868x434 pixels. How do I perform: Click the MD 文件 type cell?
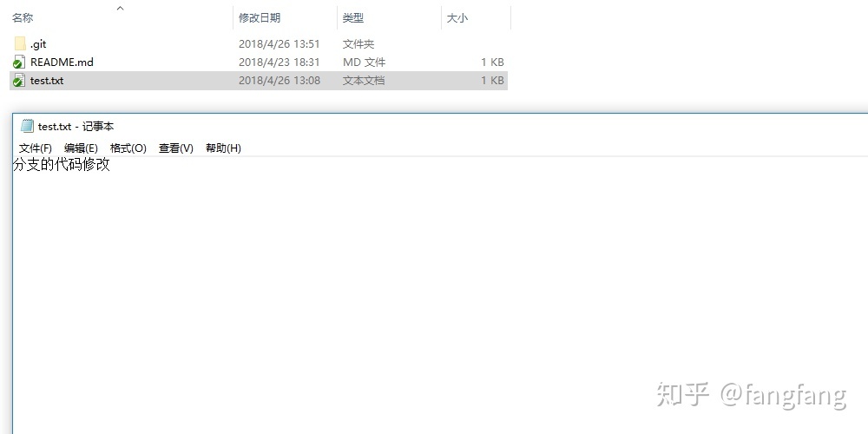[x=364, y=62]
